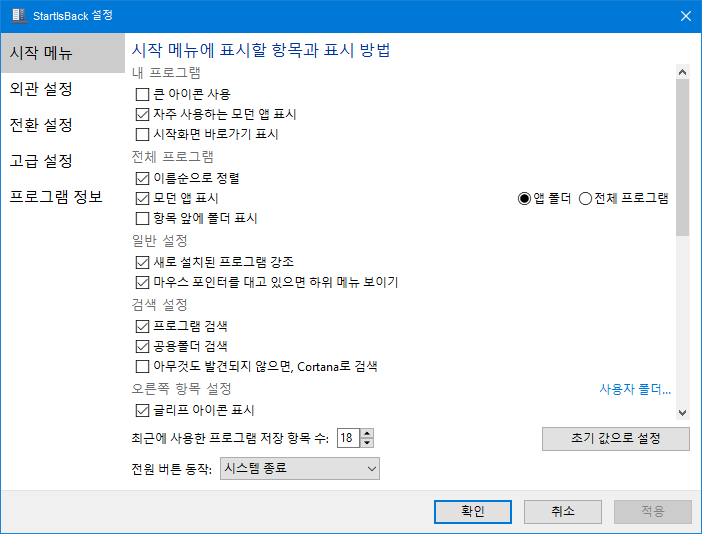This screenshot has height=534, width=702.
Task: Toggle 이름순으로 정렬 checkbox
Action: 142,178
